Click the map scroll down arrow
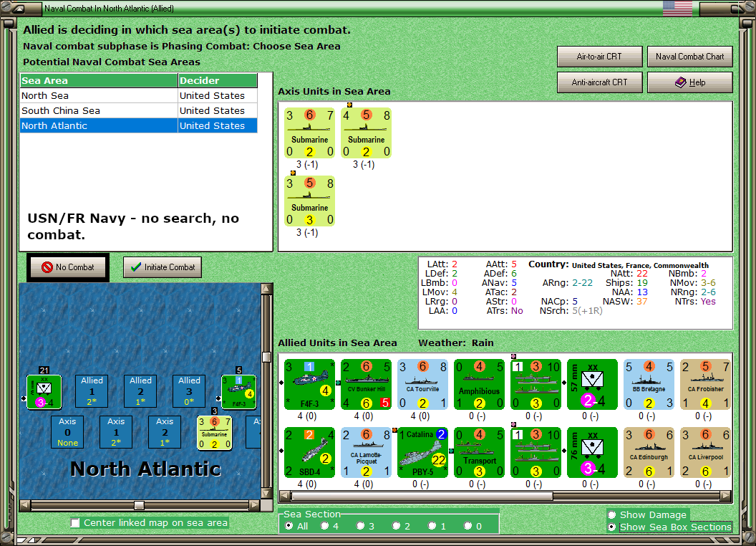Screen dimensions: 756x546 (266, 494)
